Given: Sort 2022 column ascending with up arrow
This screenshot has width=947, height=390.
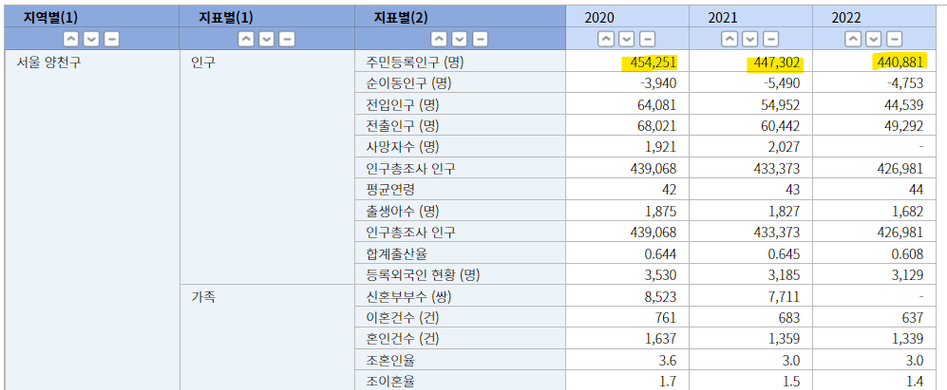Looking at the screenshot, I should [853, 39].
